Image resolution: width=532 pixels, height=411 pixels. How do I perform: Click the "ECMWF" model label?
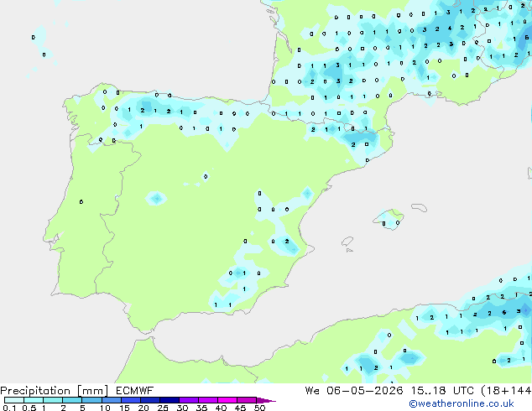point(135,391)
